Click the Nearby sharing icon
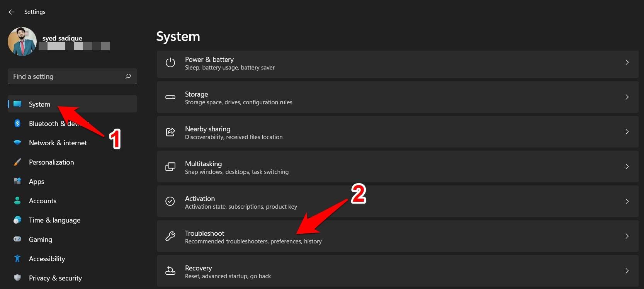Image resolution: width=644 pixels, height=289 pixels. pyautogui.click(x=170, y=132)
